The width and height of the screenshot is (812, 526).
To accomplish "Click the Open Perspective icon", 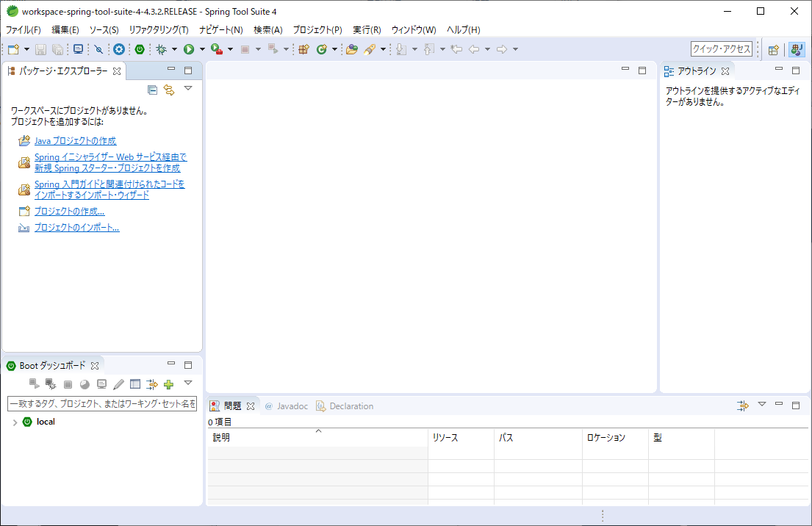I will 774,50.
